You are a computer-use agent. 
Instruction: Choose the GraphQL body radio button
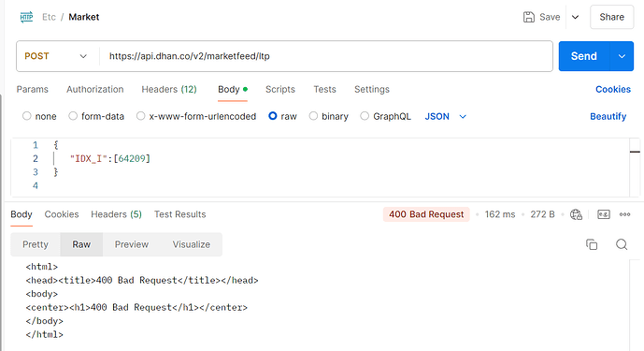pyautogui.click(x=365, y=116)
